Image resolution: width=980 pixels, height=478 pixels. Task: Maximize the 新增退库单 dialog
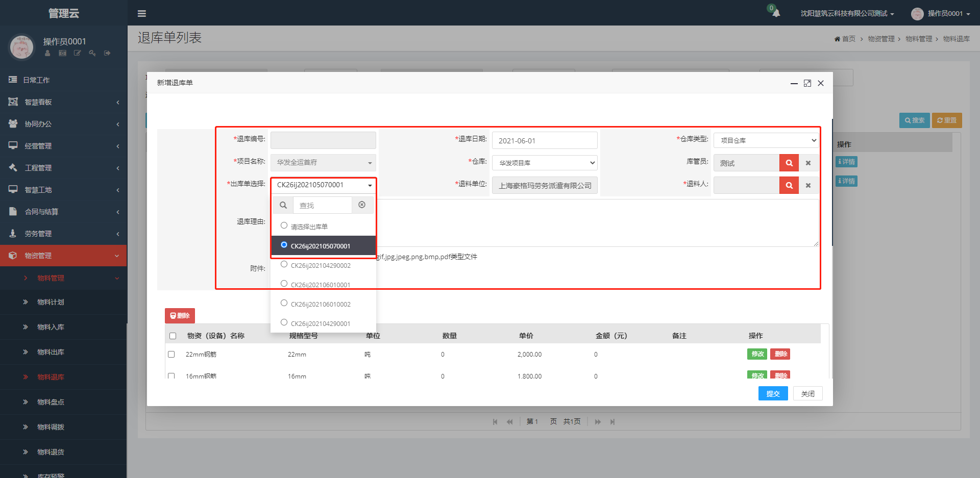click(807, 83)
